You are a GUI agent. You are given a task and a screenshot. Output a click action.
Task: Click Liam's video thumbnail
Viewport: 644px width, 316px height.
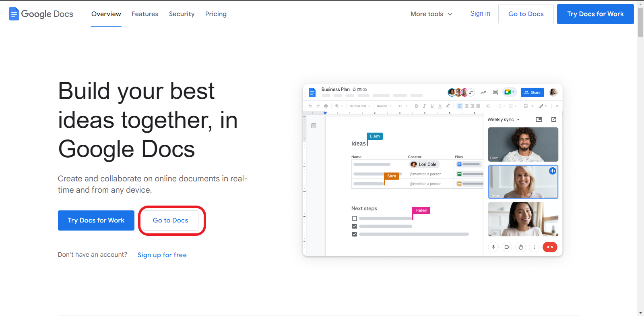click(x=523, y=144)
